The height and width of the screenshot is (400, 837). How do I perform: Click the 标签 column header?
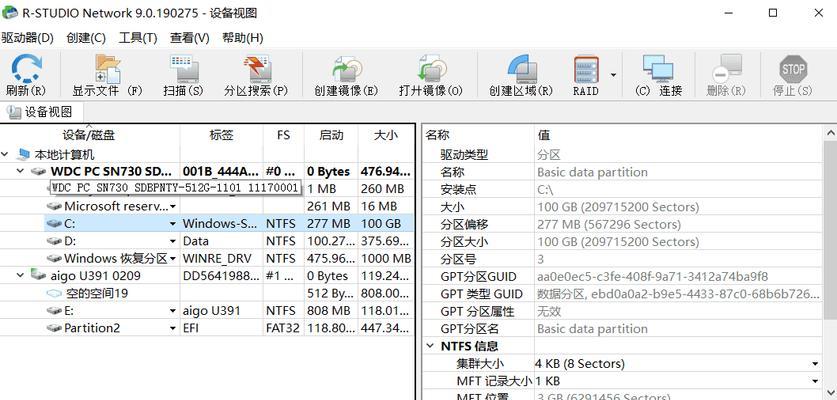(x=222, y=135)
